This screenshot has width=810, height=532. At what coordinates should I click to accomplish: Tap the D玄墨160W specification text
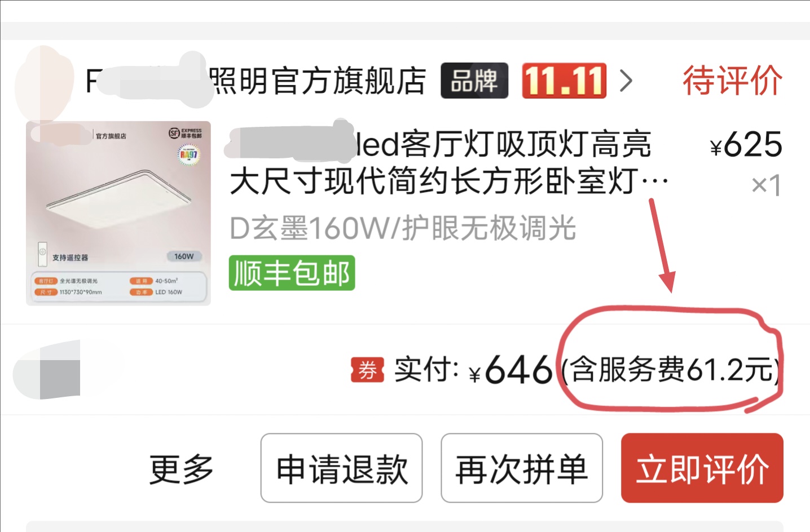pyautogui.click(x=403, y=228)
